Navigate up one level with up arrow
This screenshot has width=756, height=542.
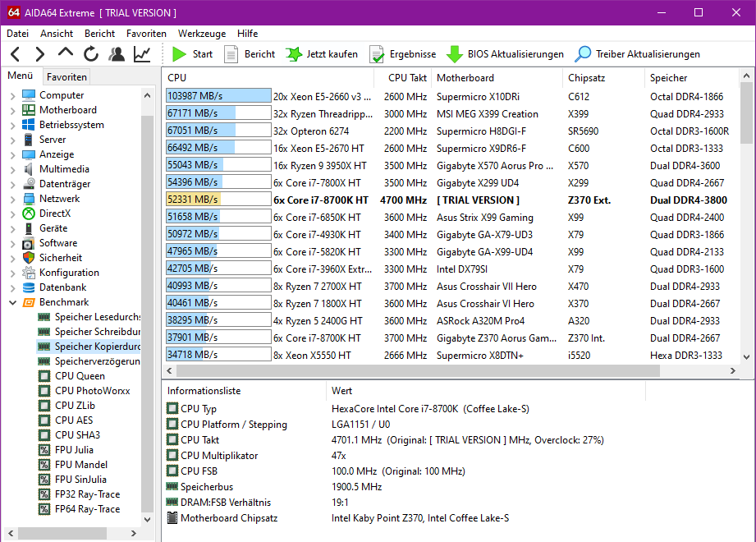click(x=66, y=52)
